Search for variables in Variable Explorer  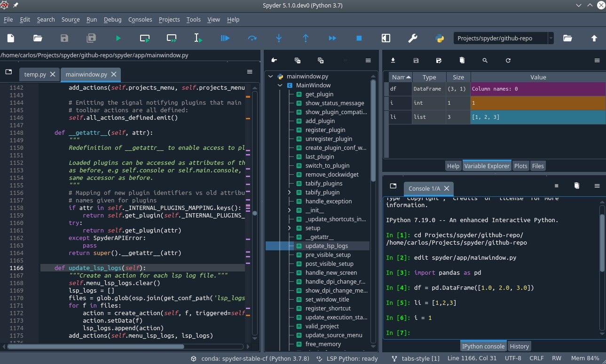pos(486,60)
